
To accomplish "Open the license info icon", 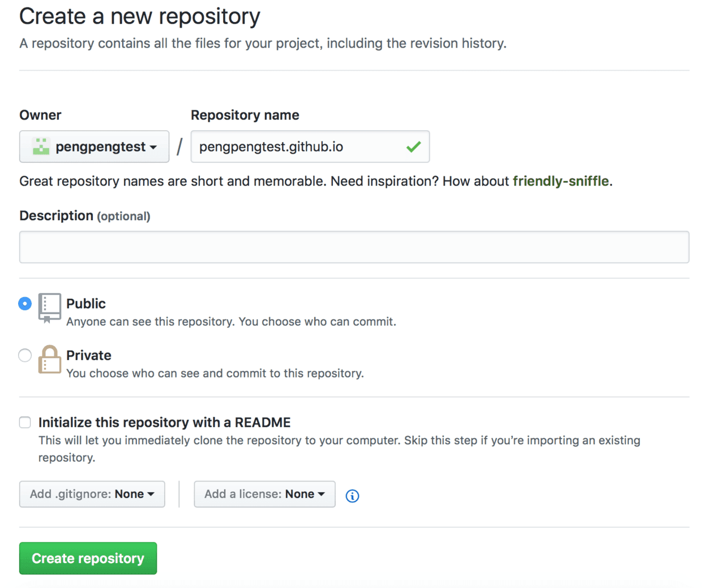I will (x=352, y=496).
